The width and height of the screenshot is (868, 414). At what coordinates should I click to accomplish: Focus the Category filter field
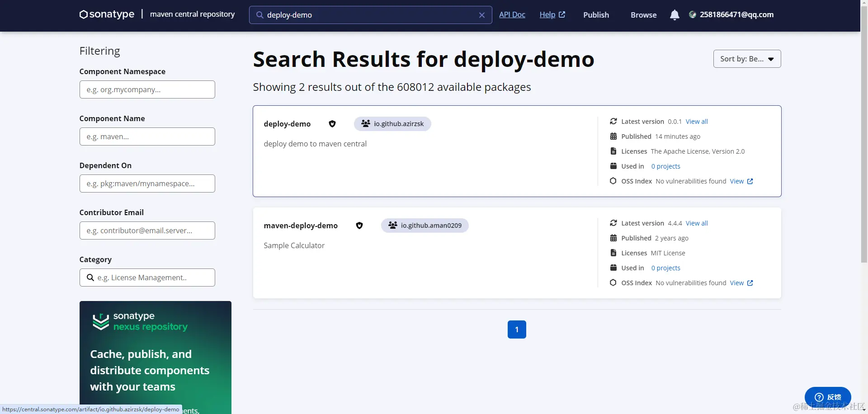pyautogui.click(x=147, y=278)
